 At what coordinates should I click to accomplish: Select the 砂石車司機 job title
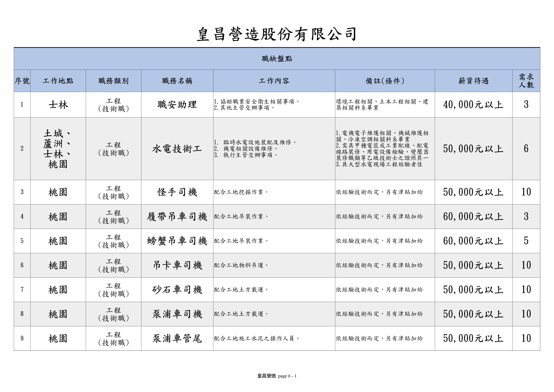(177, 290)
